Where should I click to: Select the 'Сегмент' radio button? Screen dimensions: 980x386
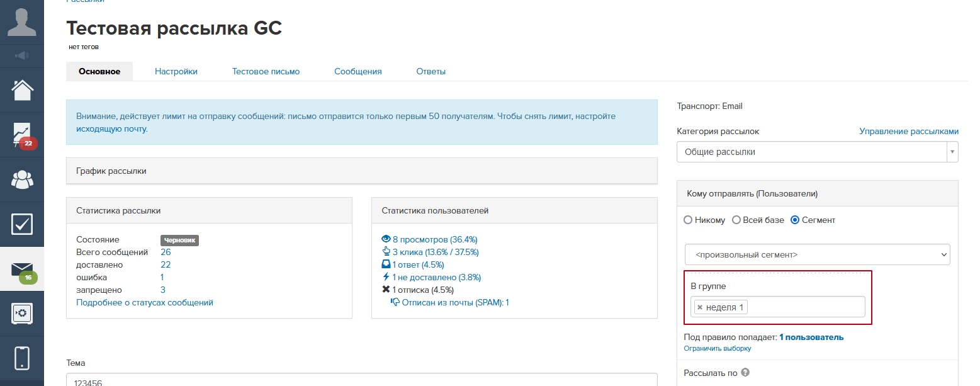(795, 220)
